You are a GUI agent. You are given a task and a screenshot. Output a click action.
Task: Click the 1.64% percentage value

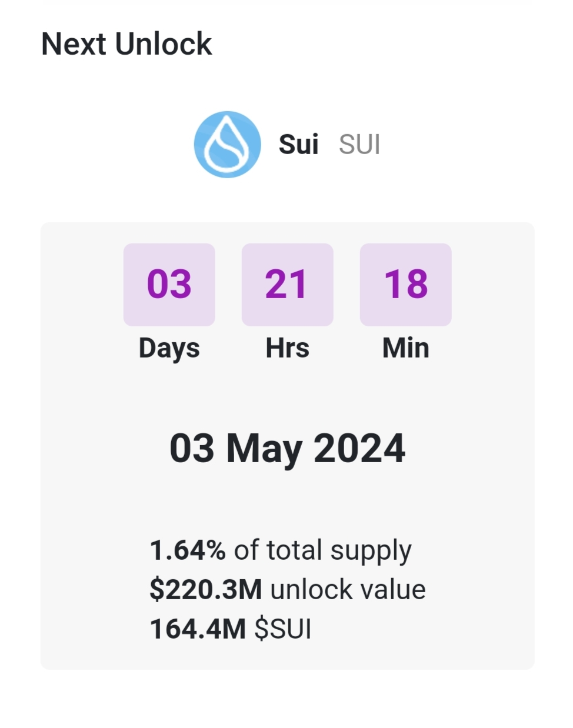tap(188, 550)
